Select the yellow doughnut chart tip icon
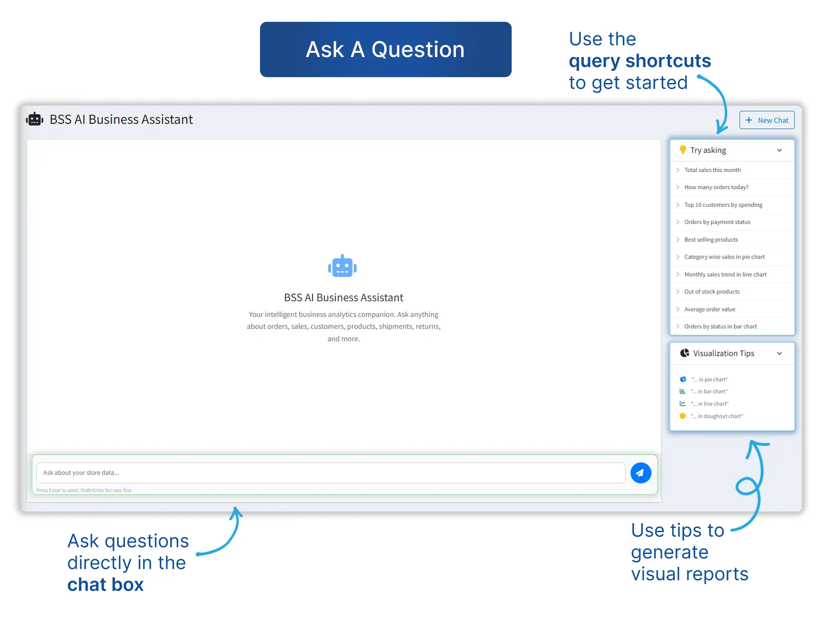Viewport: 822px width, 644px height. [x=682, y=416]
